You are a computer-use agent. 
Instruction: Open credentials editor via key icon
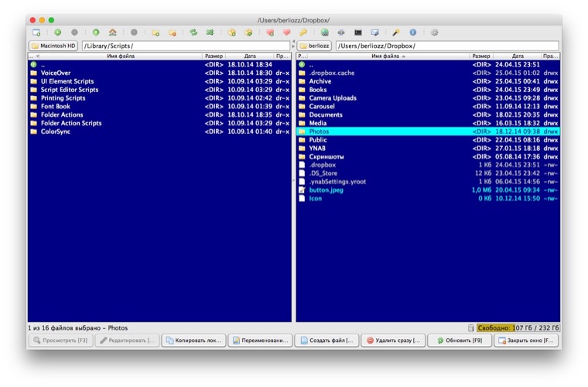pos(303,33)
